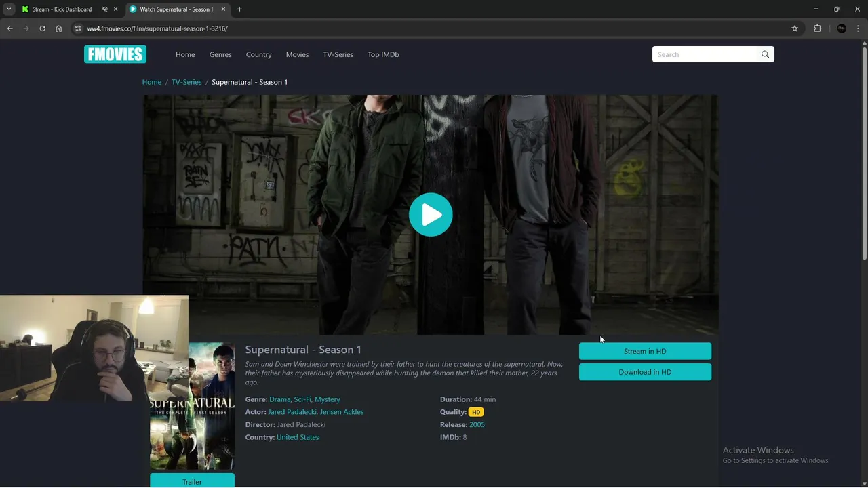
Task: Go to TV-Series breadcrumb link
Action: 186,82
